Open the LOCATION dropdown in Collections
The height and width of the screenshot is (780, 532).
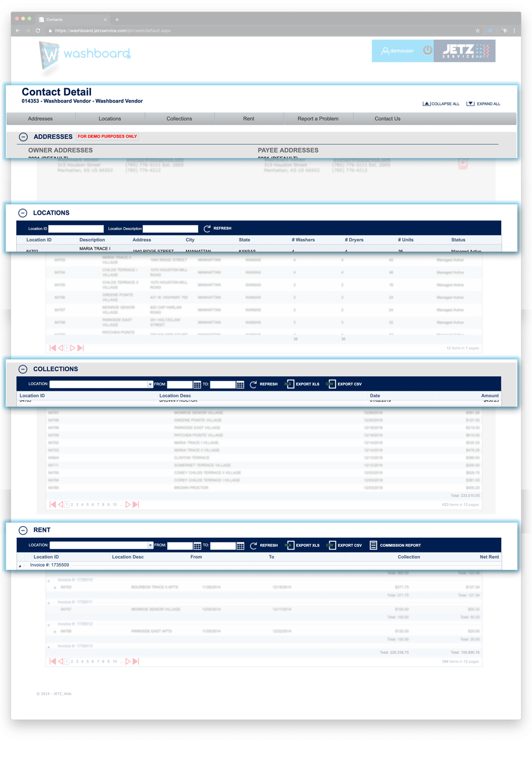150,384
